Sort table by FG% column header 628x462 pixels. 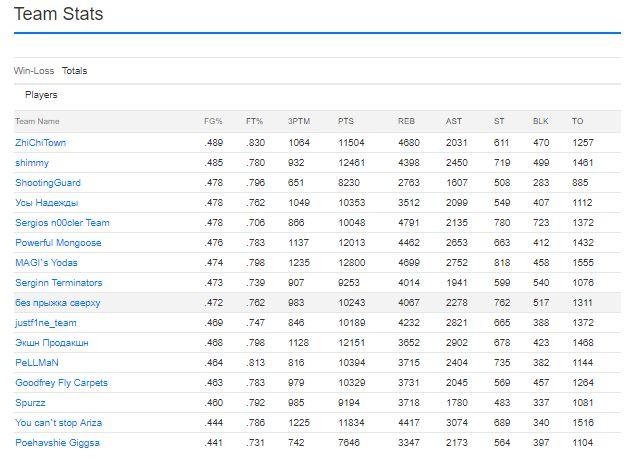click(x=213, y=121)
